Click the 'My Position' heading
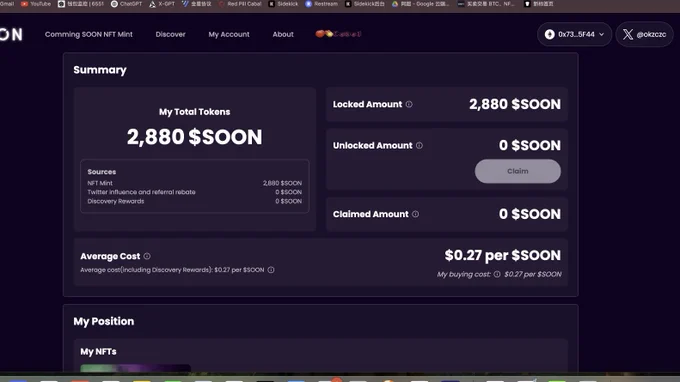The image size is (680, 382). (104, 321)
